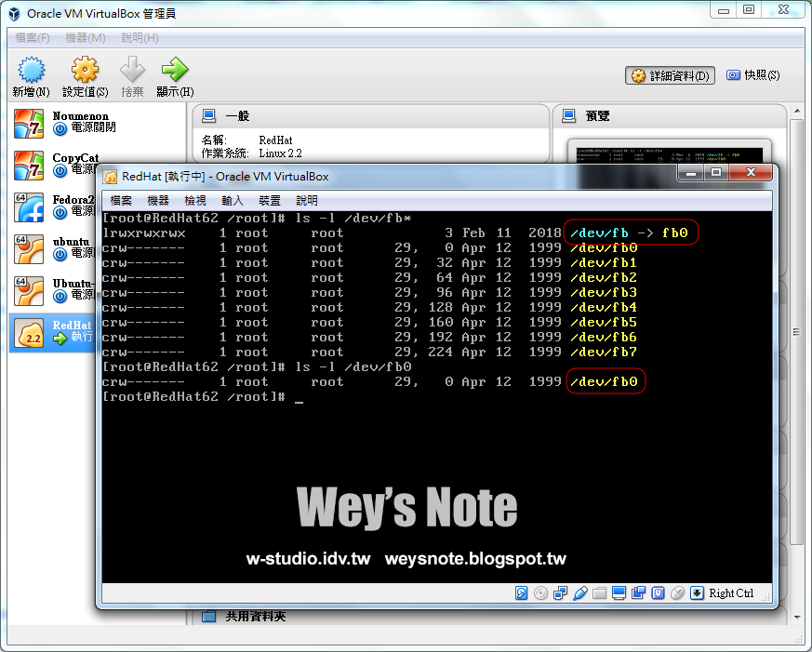Open the 設定值 Settings gear icon
This screenshot has height=652, width=812.
85,74
